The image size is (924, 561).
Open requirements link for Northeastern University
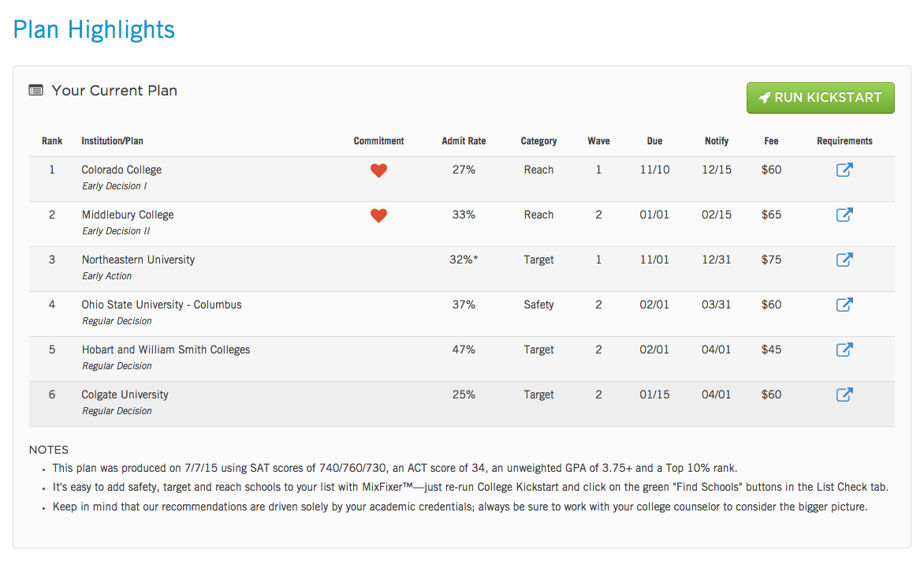[x=844, y=260]
